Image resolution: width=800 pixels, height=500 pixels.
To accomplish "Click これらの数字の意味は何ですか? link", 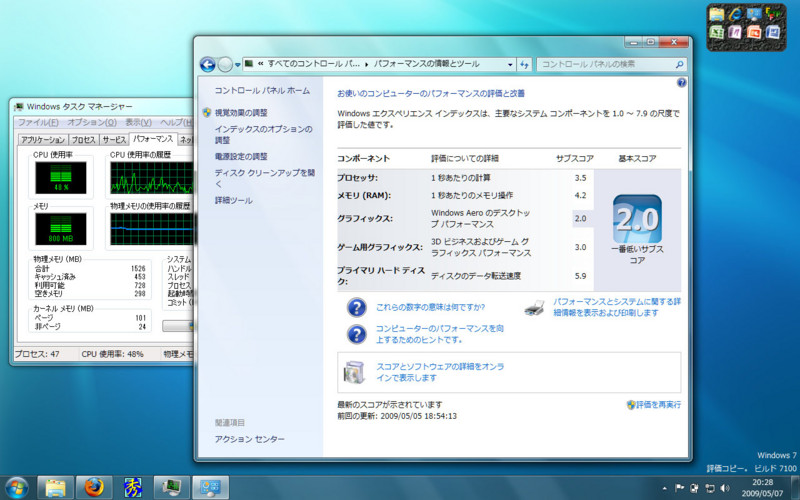I will [x=430, y=307].
